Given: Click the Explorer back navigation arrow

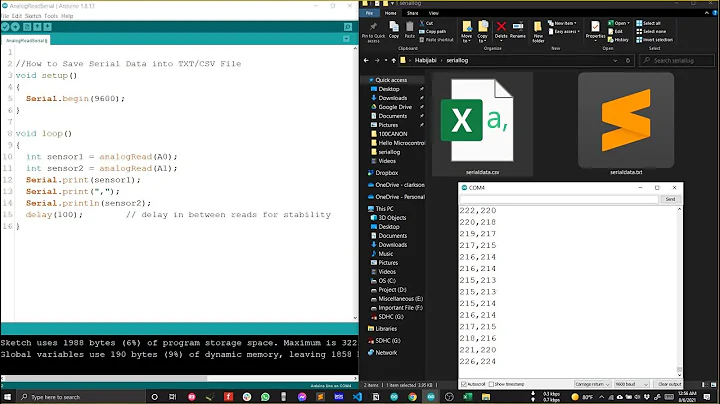Looking at the screenshot, I should (x=366, y=60).
